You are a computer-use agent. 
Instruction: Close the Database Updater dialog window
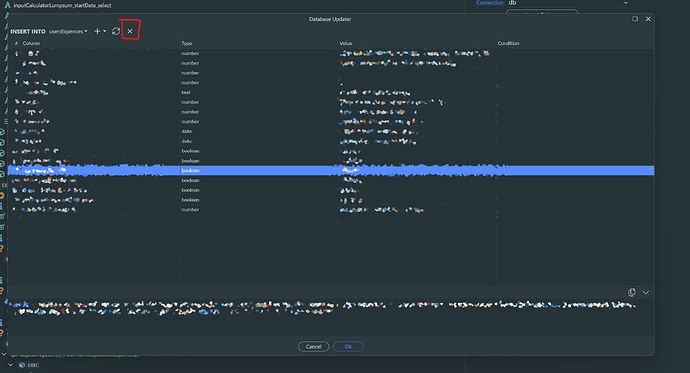point(648,19)
